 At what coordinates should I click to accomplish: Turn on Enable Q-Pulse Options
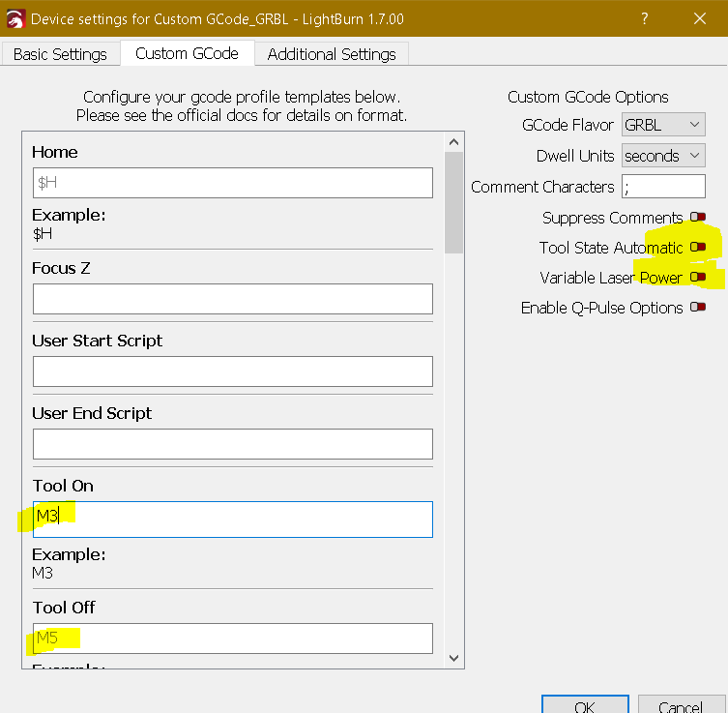(697, 308)
